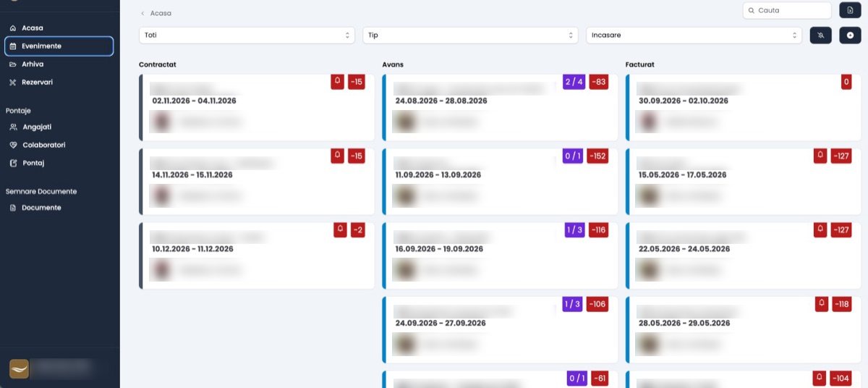Open the Tip filter dropdown
This screenshot has height=388, width=868.
470,35
